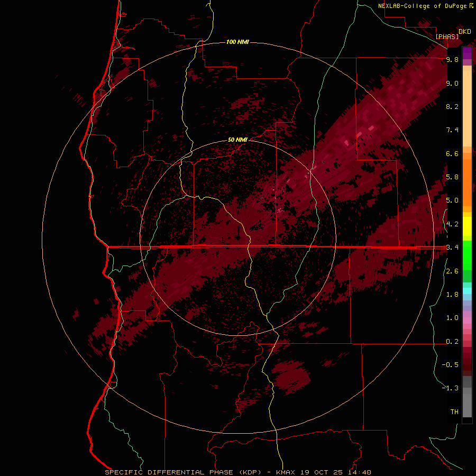The width and height of the screenshot is (476, 476).
Task: Click the 8.2 value on the scale
Action: (x=452, y=106)
